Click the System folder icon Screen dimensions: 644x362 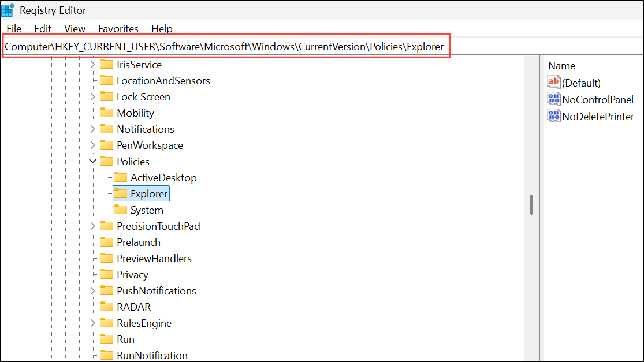click(x=121, y=210)
